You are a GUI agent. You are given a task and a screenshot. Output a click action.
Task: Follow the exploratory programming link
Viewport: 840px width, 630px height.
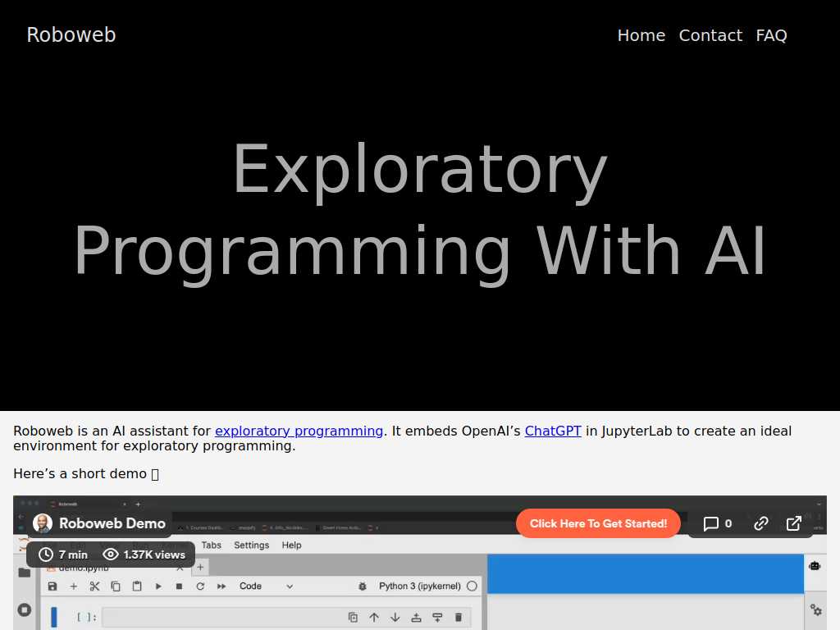coord(299,431)
